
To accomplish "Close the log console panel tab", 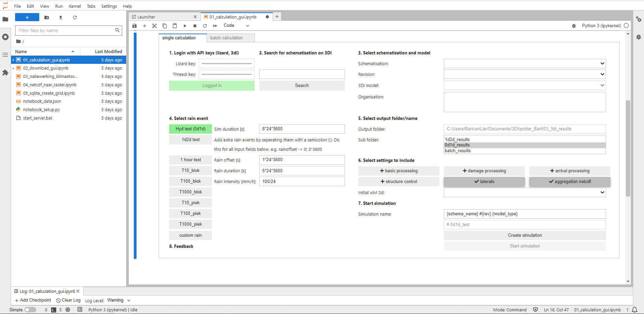I will coord(78,291).
